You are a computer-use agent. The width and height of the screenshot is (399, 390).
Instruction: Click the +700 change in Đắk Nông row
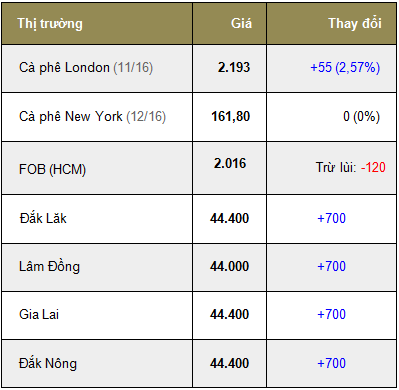(332, 363)
